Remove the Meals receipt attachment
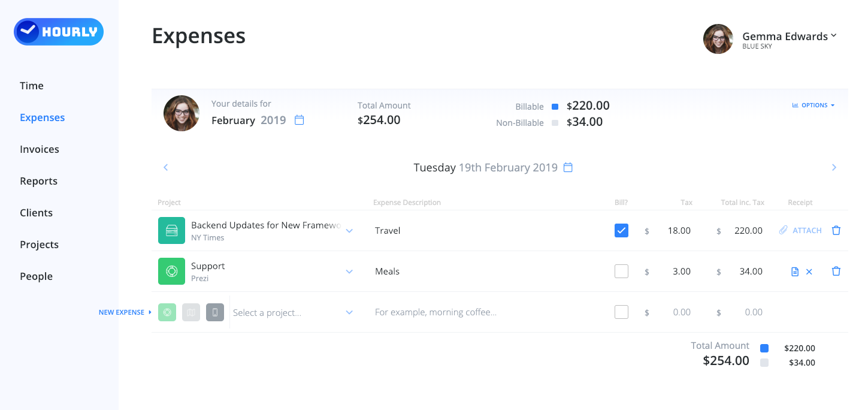This screenshot has height=410, width=868. 809,272
